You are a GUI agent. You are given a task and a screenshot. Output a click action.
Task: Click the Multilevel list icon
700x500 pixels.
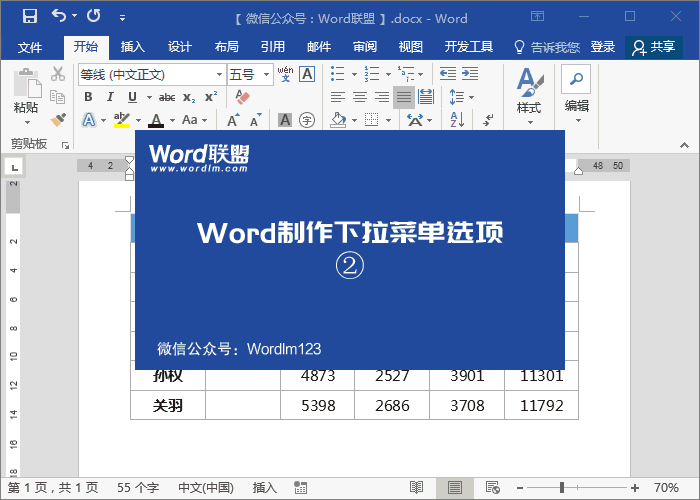[x=405, y=74]
